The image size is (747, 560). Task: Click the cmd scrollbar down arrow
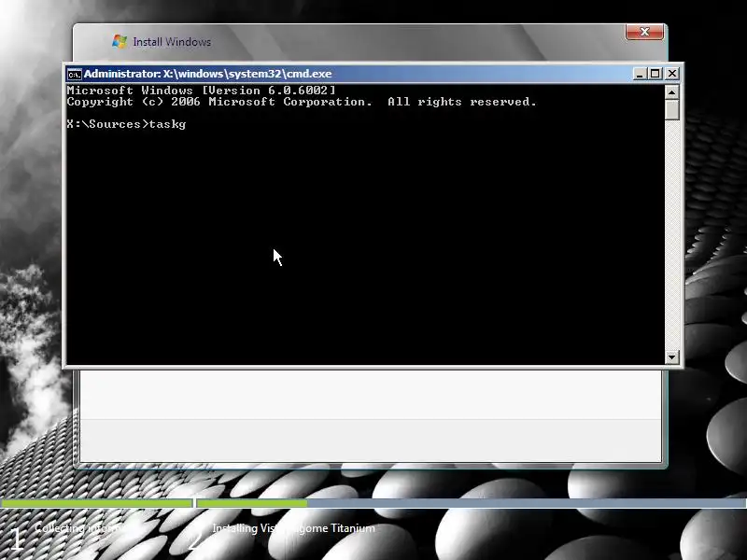(x=671, y=357)
